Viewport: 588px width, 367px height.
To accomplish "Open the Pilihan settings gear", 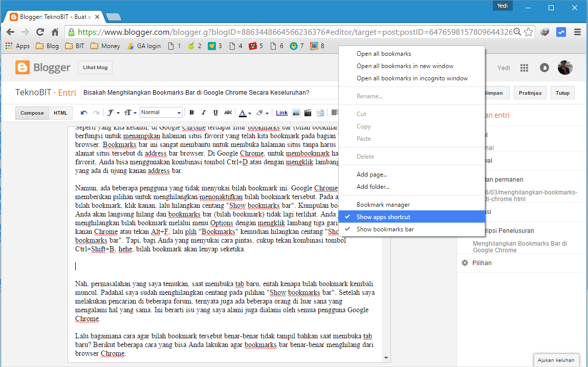I will tap(465, 263).
